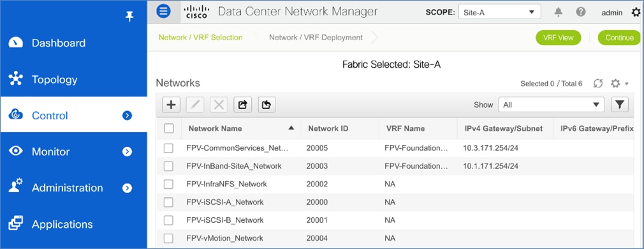
Task: Open the Show All dropdown
Action: (551, 105)
